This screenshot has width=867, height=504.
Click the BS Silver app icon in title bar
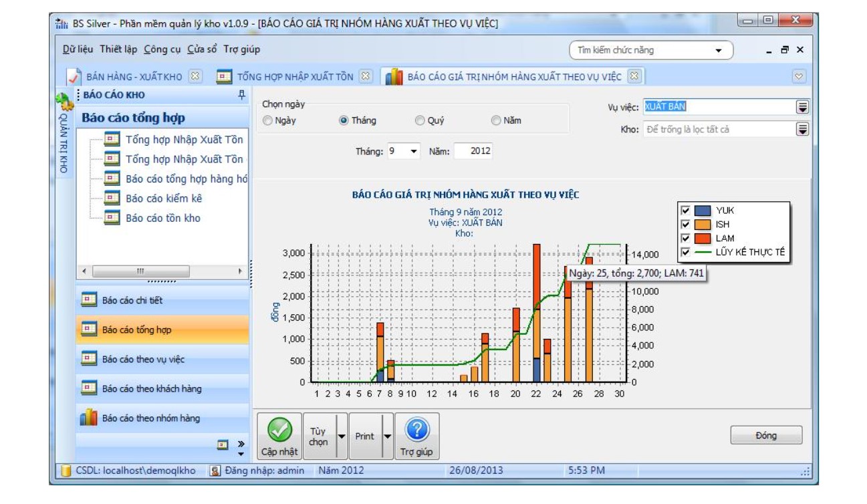point(62,23)
